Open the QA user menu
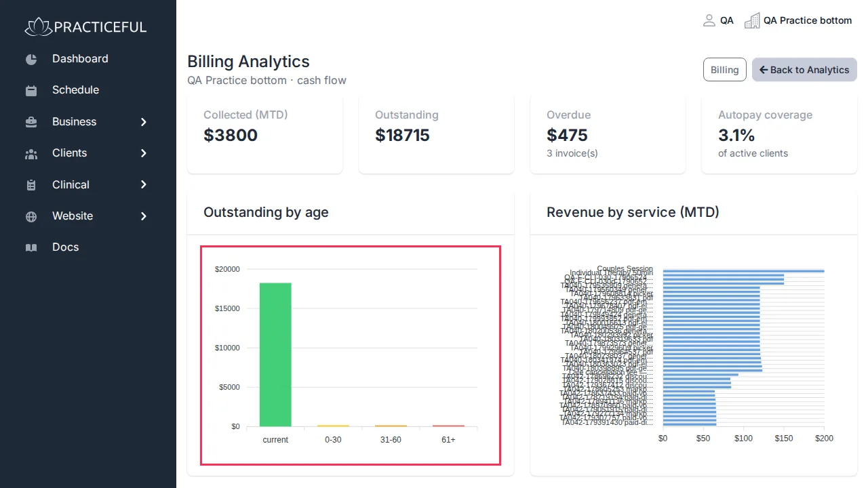Image resolution: width=868 pixels, height=488 pixels. click(x=719, y=20)
